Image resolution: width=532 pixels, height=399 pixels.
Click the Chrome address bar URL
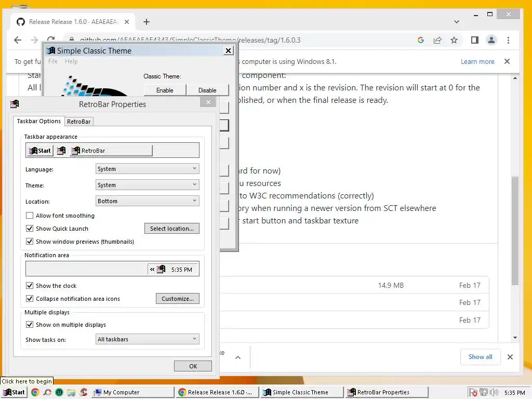[190, 40]
